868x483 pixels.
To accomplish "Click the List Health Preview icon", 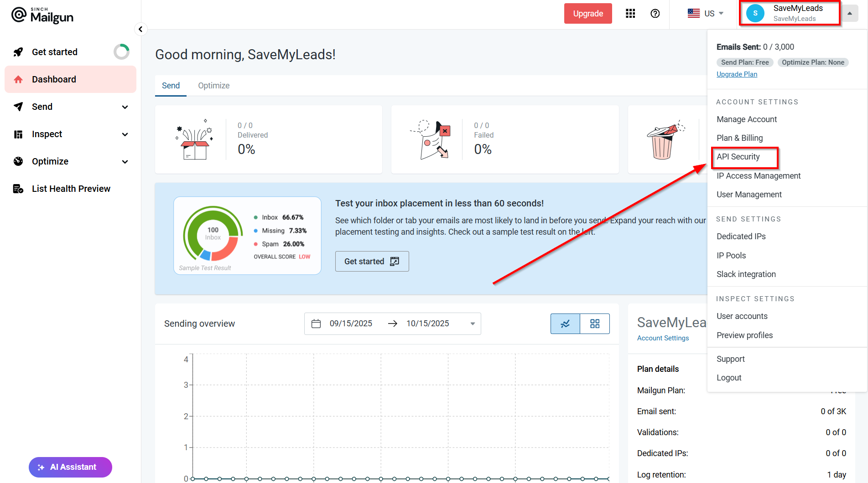I will pyautogui.click(x=18, y=189).
